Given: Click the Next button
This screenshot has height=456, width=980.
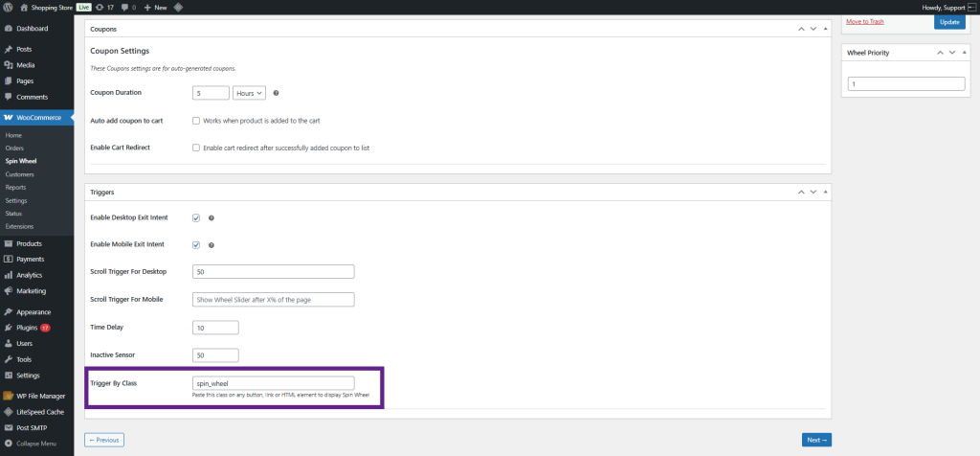Looking at the screenshot, I should 815,440.
